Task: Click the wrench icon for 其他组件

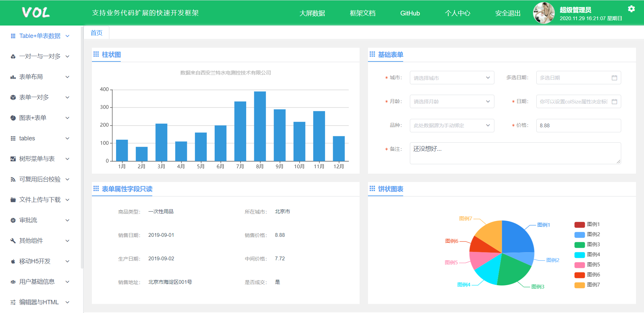Action: (x=13, y=241)
